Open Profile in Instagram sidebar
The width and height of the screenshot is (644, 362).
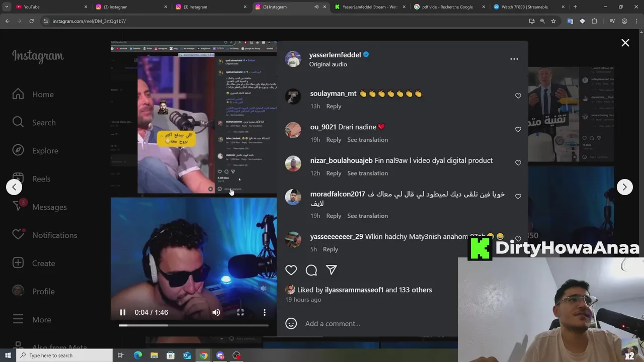(x=33, y=292)
